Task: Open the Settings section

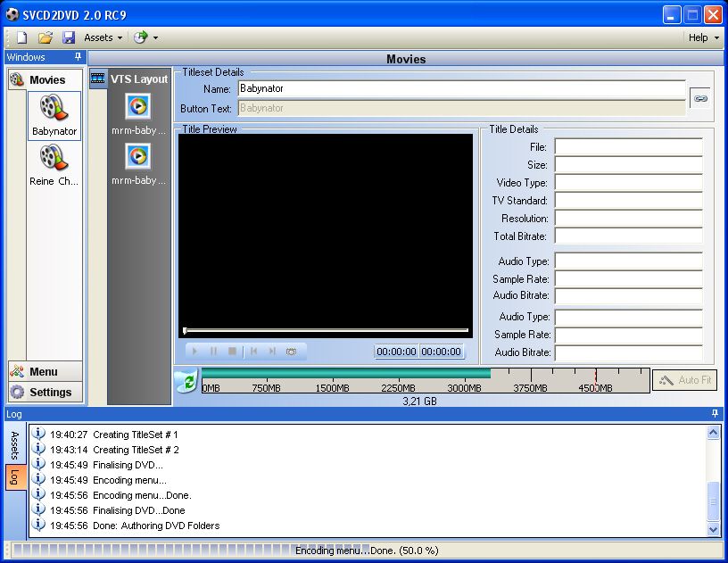Action: (45, 392)
